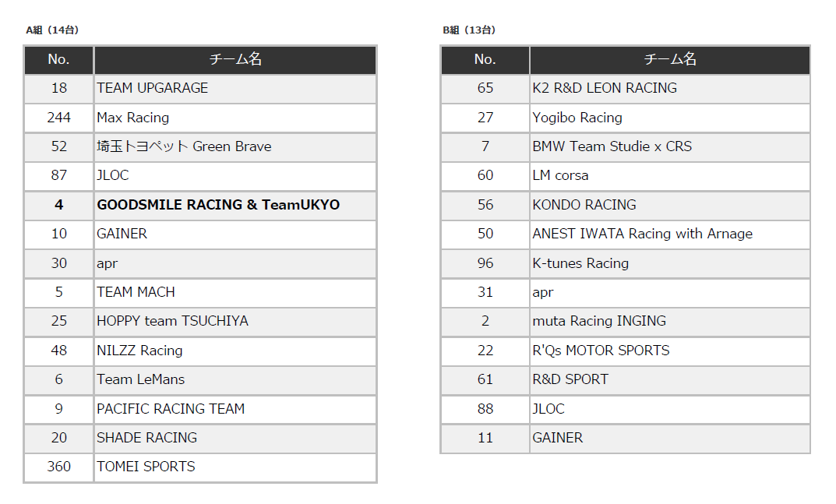Viewport: 836px width, 504px height.
Task: Click the チーム名 header in group B table
Action: point(669,59)
